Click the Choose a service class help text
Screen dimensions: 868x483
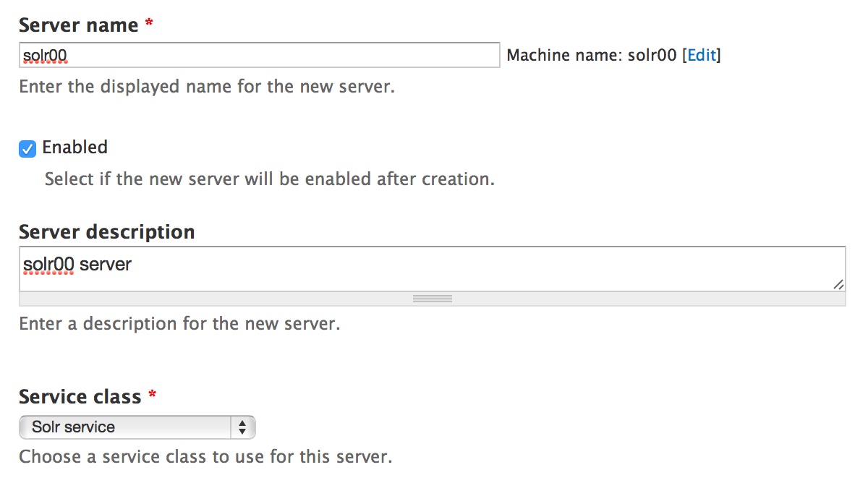(205, 457)
